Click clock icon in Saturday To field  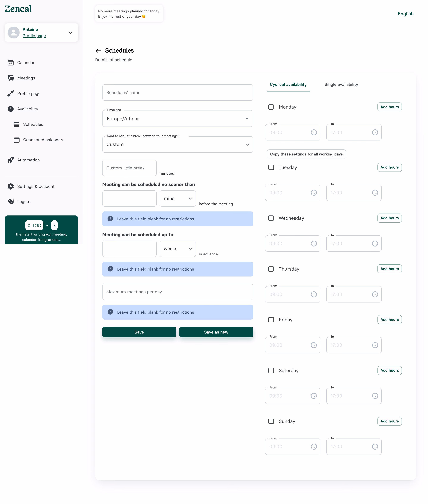click(x=375, y=396)
